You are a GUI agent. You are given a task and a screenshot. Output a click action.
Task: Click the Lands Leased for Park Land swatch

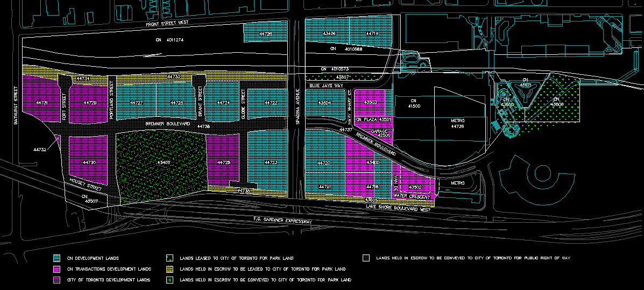coord(170,258)
